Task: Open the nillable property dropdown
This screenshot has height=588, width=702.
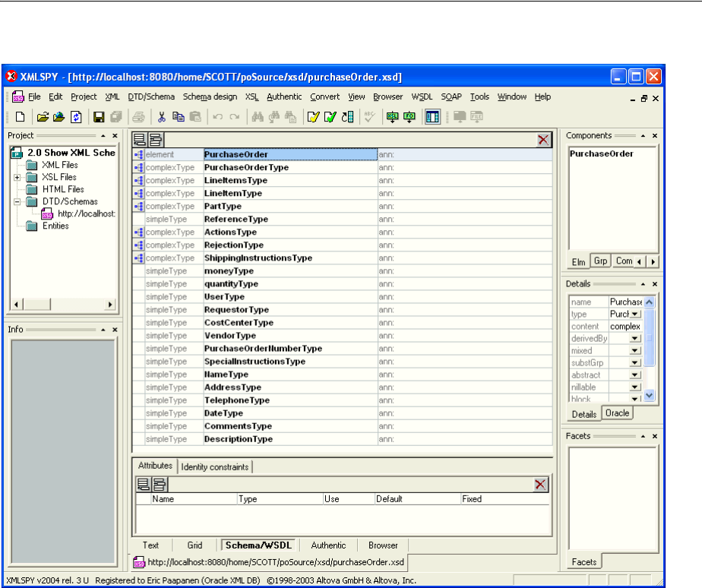Action: [x=635, y=387]
